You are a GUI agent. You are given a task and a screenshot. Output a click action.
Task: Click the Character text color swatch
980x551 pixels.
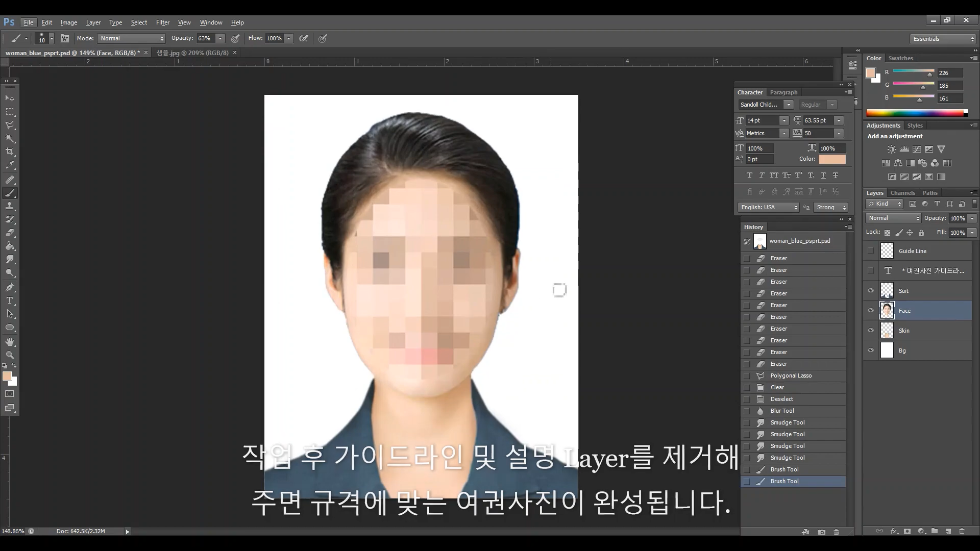(832, 159)
